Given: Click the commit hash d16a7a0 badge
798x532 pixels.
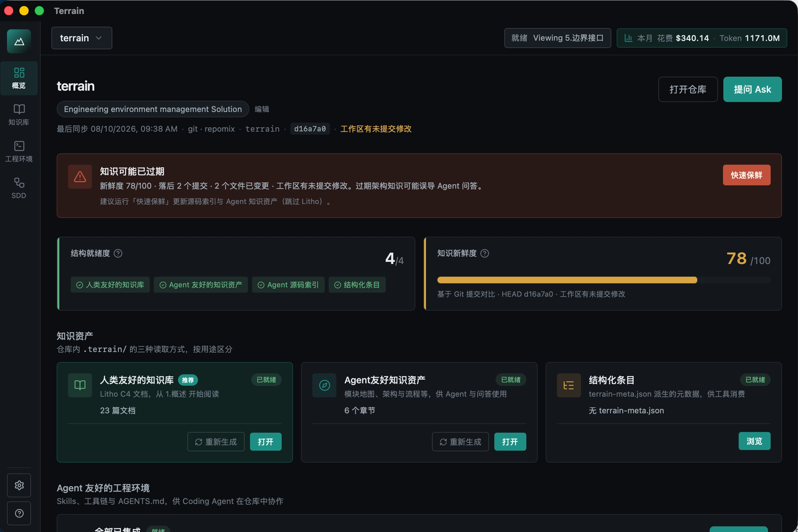Looking at the screenshot, I should pos(310,129).
